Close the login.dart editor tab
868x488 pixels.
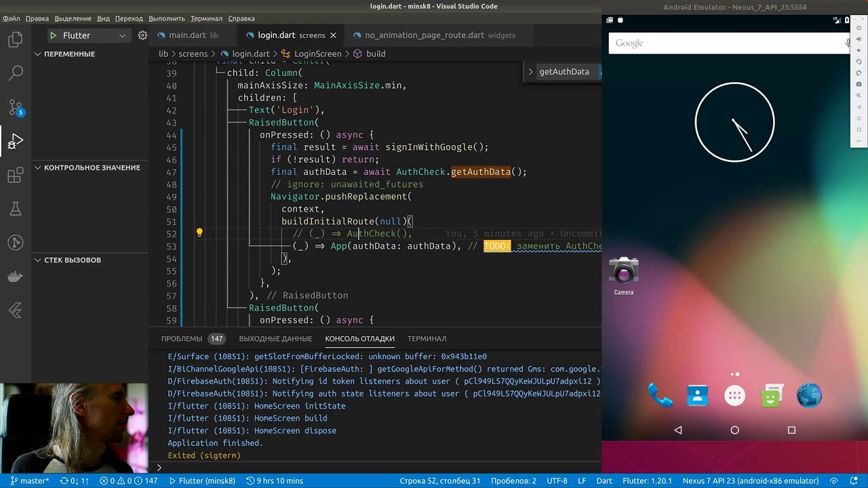[333, 35]
